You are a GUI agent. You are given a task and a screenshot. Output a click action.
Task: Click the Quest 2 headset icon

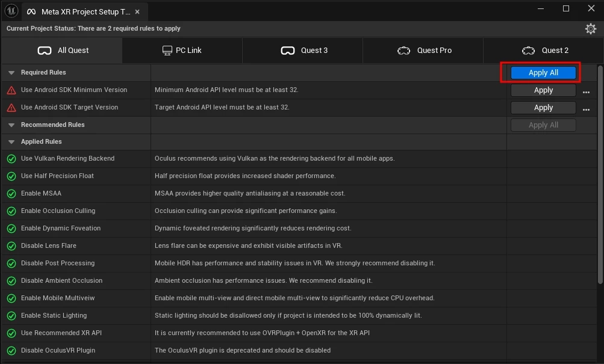point(529,51)
